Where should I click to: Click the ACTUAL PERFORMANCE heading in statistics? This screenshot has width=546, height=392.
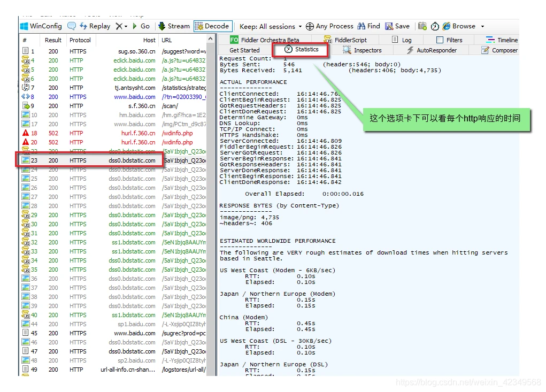[x=253, y=82]
